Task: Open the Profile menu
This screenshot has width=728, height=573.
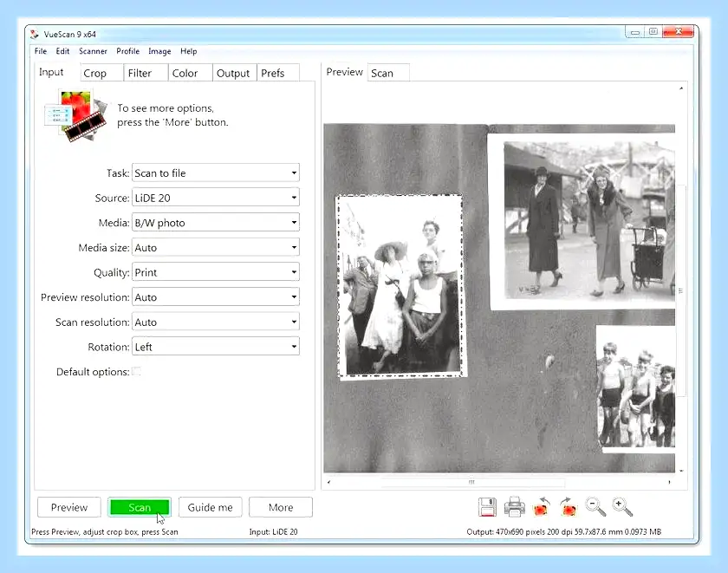Action: [x=127, y=51]
